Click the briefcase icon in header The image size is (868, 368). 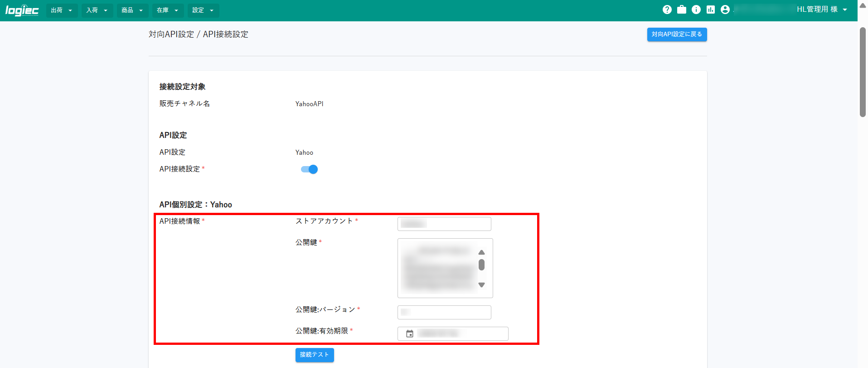pyautogui.click(x=681, y=10)
